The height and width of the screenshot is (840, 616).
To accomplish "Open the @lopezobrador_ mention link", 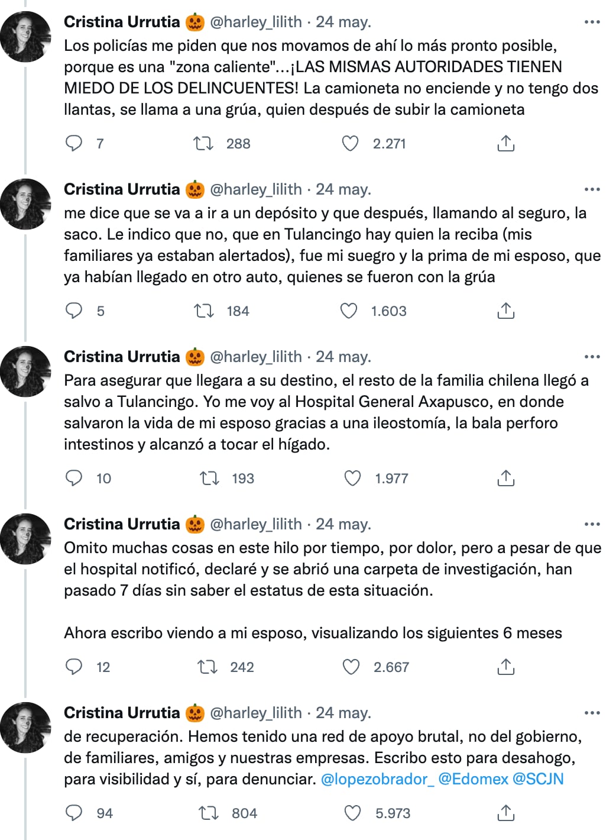I will pyautogui.click(x=377, y=779).
